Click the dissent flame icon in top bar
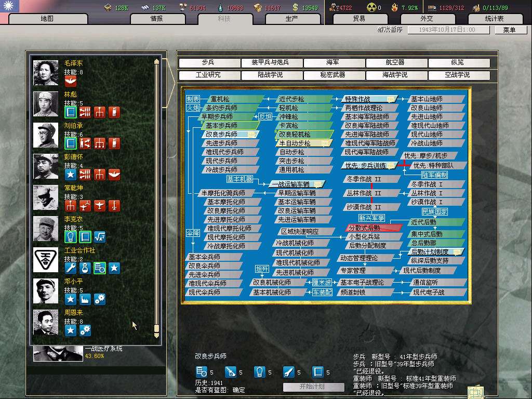532x399 pixels. point(395,7)
